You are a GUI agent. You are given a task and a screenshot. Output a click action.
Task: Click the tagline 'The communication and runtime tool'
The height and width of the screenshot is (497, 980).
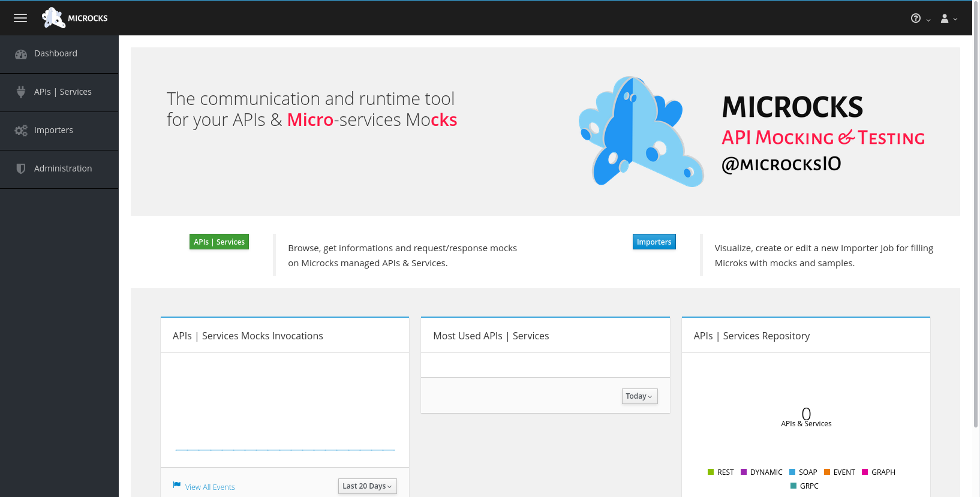click(x=311, y=98)
